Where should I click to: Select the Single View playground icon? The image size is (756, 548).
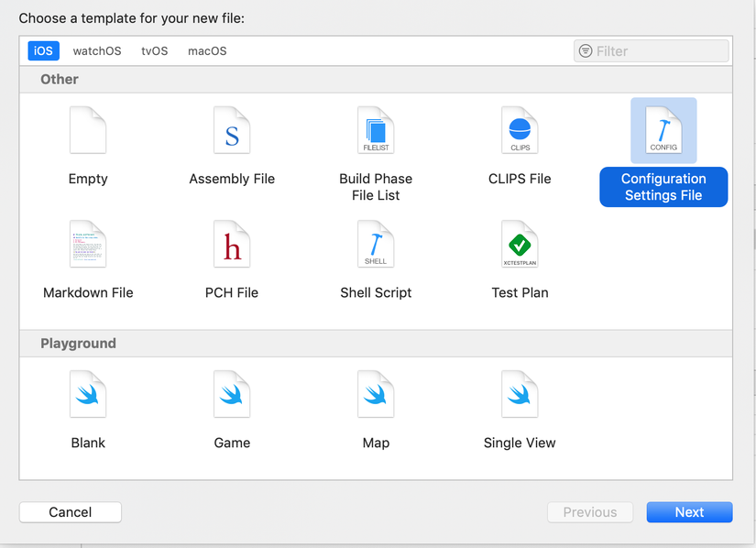click(520, 394)
